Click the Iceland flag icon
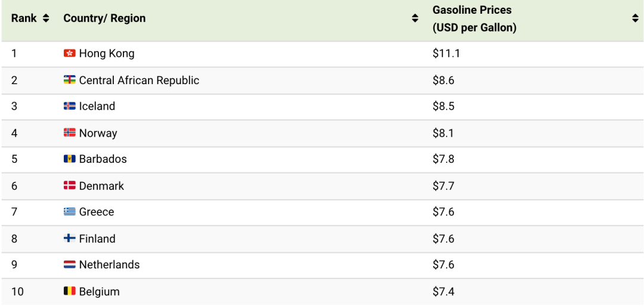Screen dimensions: 644x306 click(69, 106)
